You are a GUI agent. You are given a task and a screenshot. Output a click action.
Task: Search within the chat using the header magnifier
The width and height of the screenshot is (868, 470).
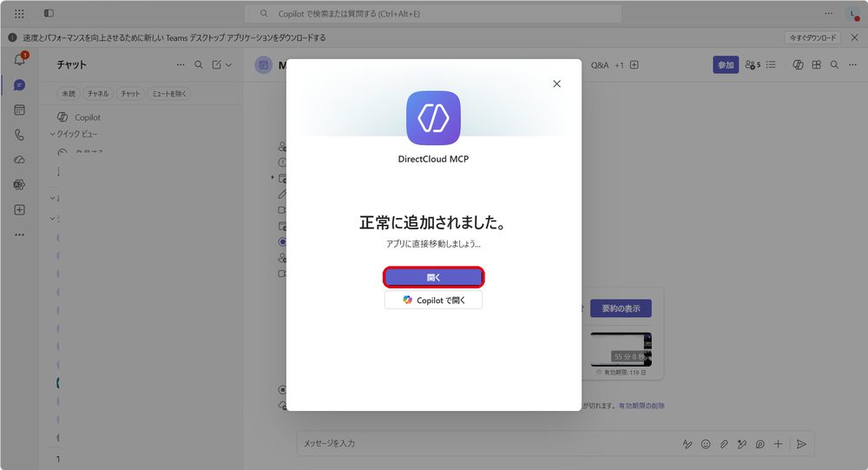point(834,65)
